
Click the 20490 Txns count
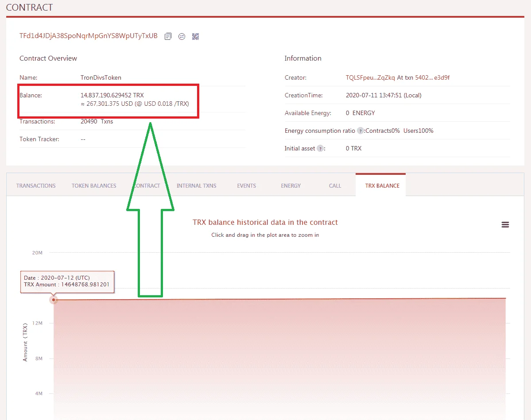point(97,121)
